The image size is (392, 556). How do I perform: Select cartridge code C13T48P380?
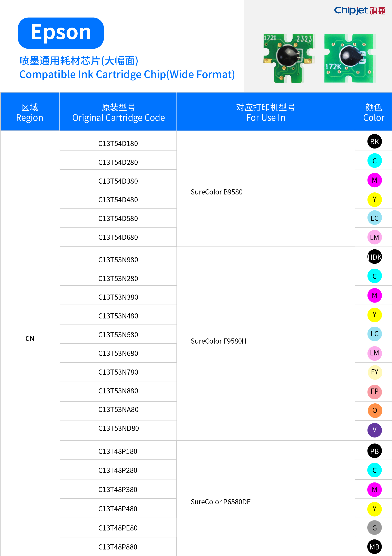tap(118, 490)
